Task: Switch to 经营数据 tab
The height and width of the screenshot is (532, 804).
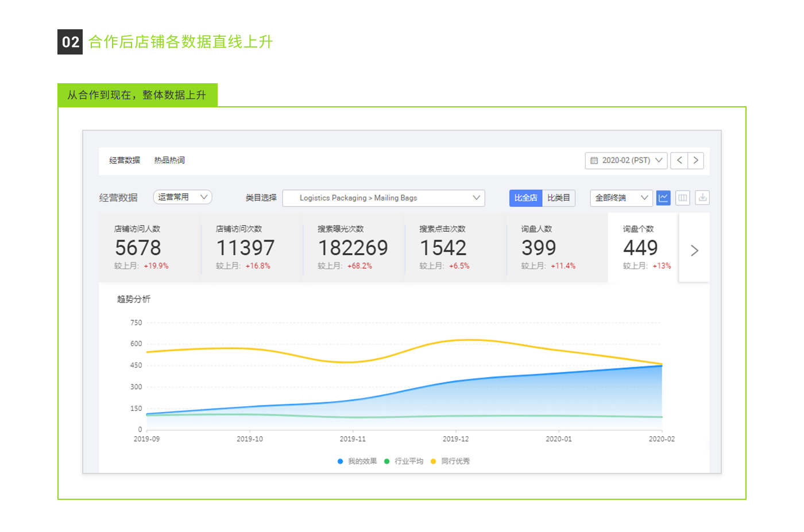Action: 125,160
